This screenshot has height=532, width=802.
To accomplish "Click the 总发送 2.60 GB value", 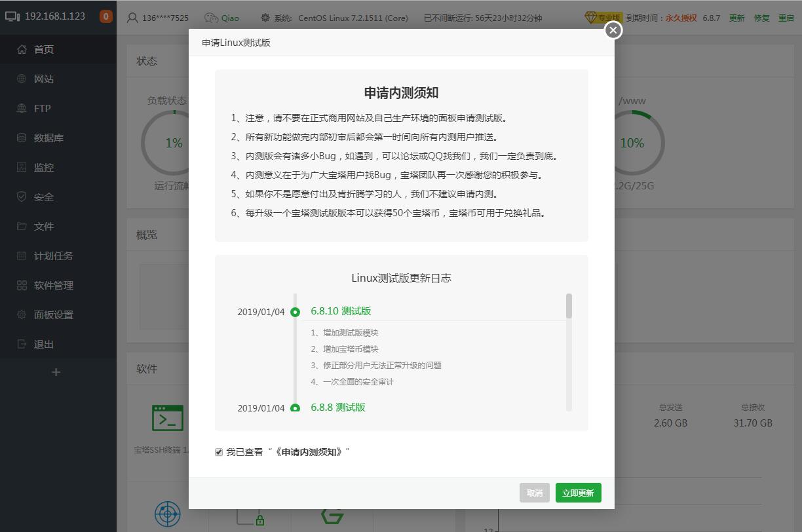I will tap(670, 423).
